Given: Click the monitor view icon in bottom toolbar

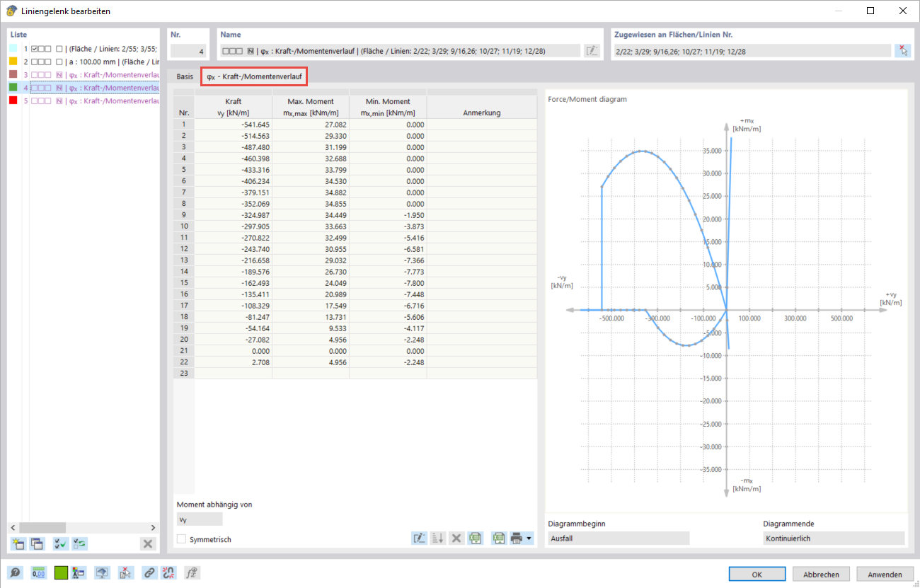Looking at the screenshot, I should 103,573.
